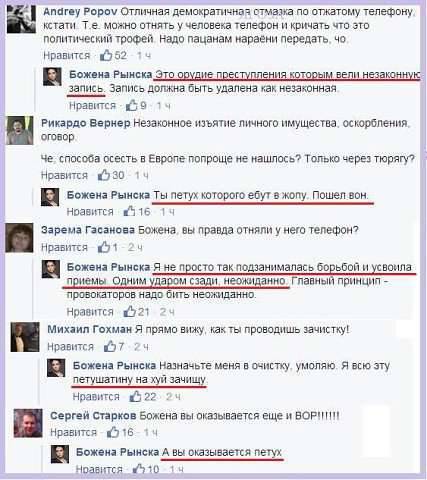Open Зарема Гасанова's avatar
Image resolution: width=427 pixels, height=480 pixels.
pos(19,238)
